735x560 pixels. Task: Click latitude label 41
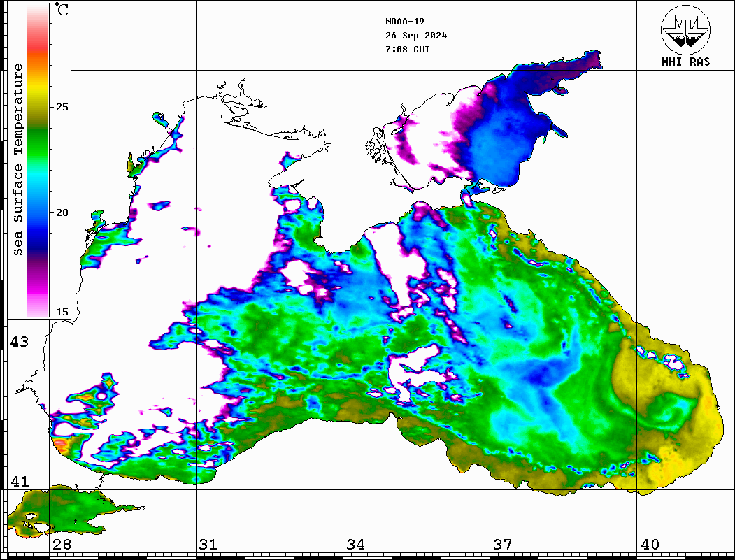[x=20, y=481]
